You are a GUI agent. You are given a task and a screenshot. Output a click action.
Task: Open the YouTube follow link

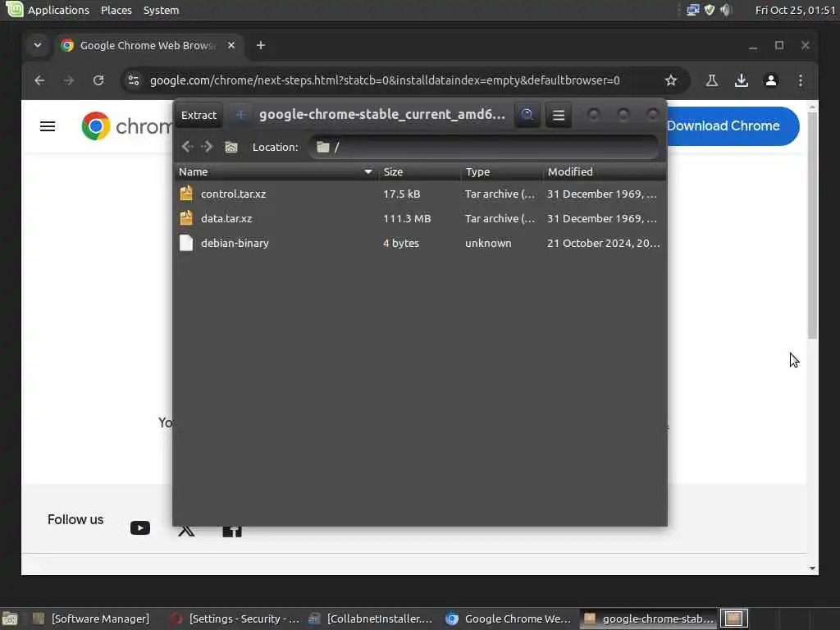coord(140,528)
